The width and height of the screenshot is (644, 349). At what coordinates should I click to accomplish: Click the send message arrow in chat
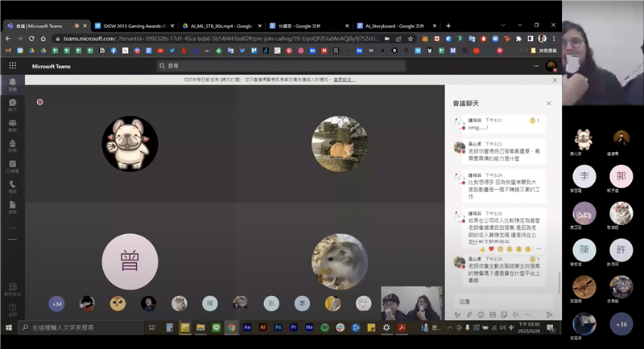coord(550,314)
